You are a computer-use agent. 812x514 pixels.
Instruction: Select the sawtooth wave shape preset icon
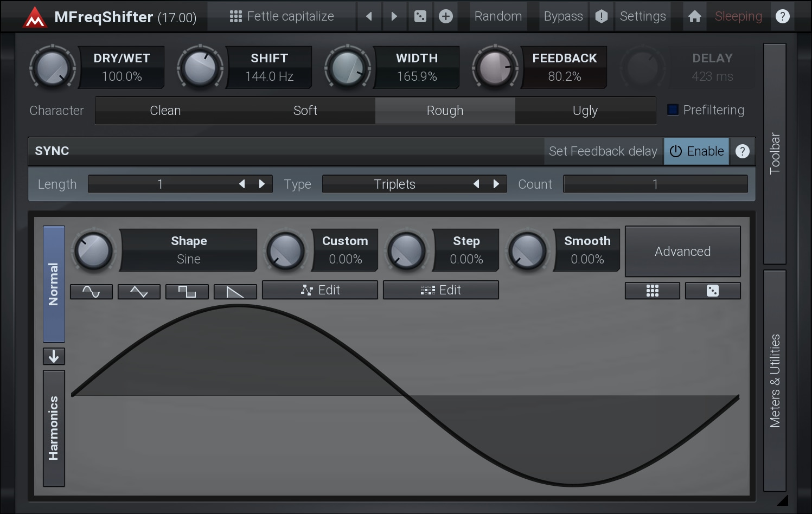[x=234, y=292]
